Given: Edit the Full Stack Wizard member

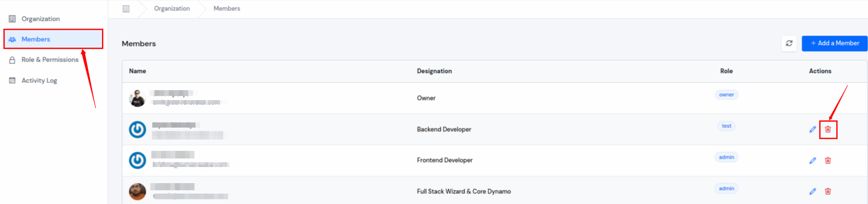Looking at the screenshot, I should (813, 191).
